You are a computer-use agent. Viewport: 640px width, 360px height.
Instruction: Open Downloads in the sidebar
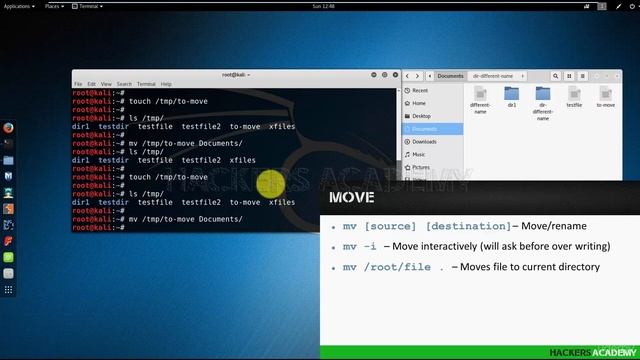coord(433,142)
